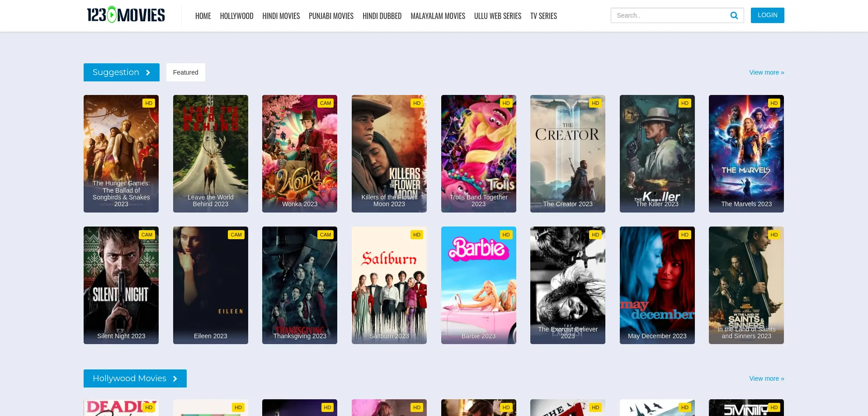Expand the Suggestion section arrow

[148, 72]
